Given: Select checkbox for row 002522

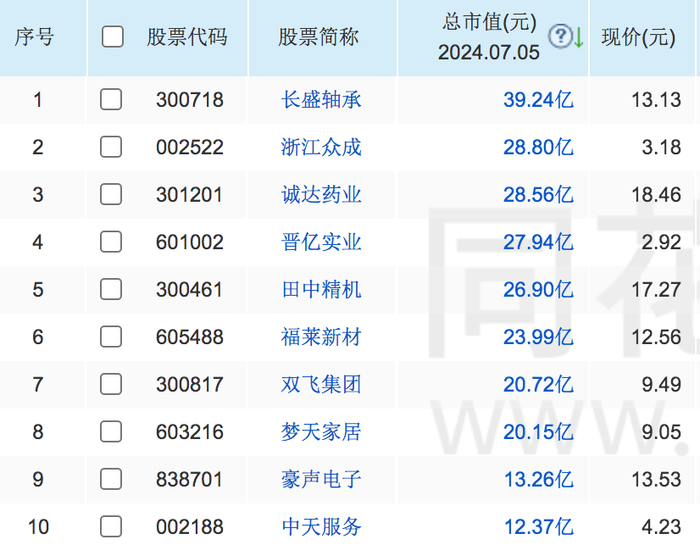Looking at the screenshot, I should [111, 147].
